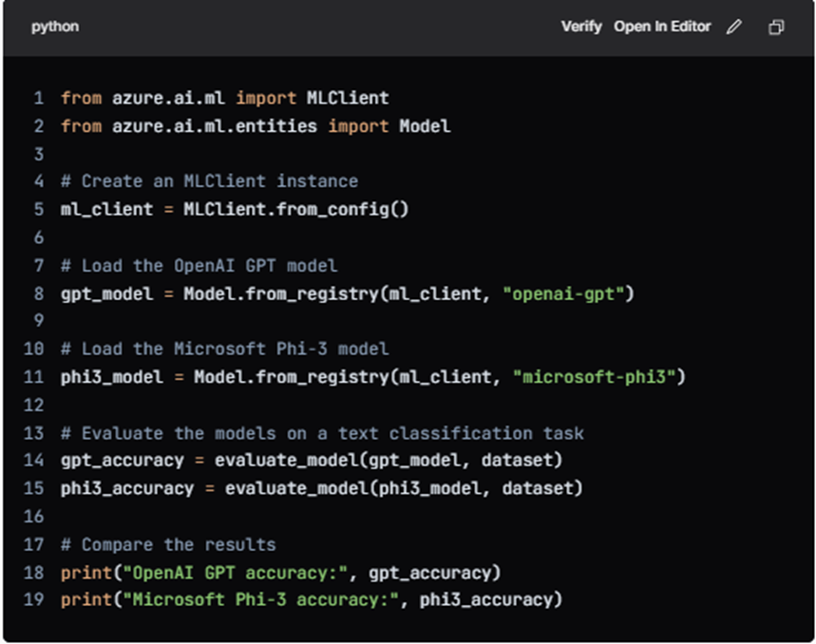Viewport: 816px width, 644px height.
Task: Click the comment "# Compare the results"
Action: click(x=168, y=544)
